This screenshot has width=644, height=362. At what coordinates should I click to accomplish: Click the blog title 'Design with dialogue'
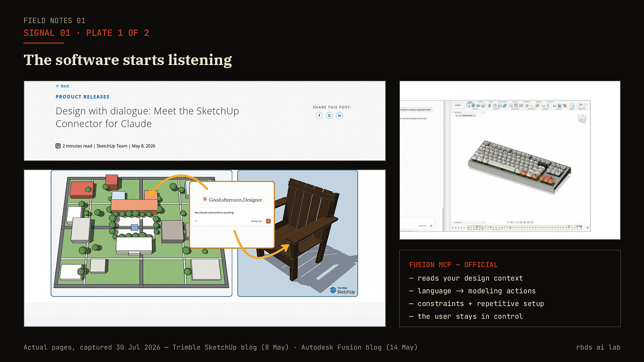point(147,117)
